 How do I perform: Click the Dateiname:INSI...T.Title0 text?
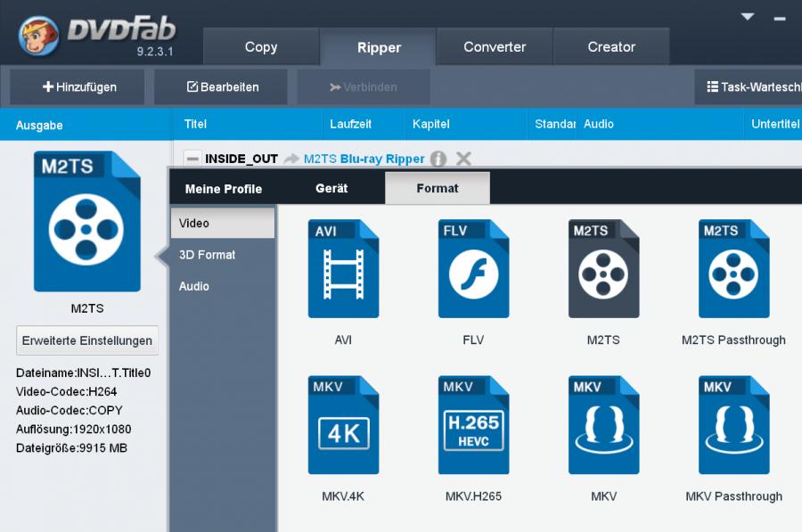pos(84,372)
